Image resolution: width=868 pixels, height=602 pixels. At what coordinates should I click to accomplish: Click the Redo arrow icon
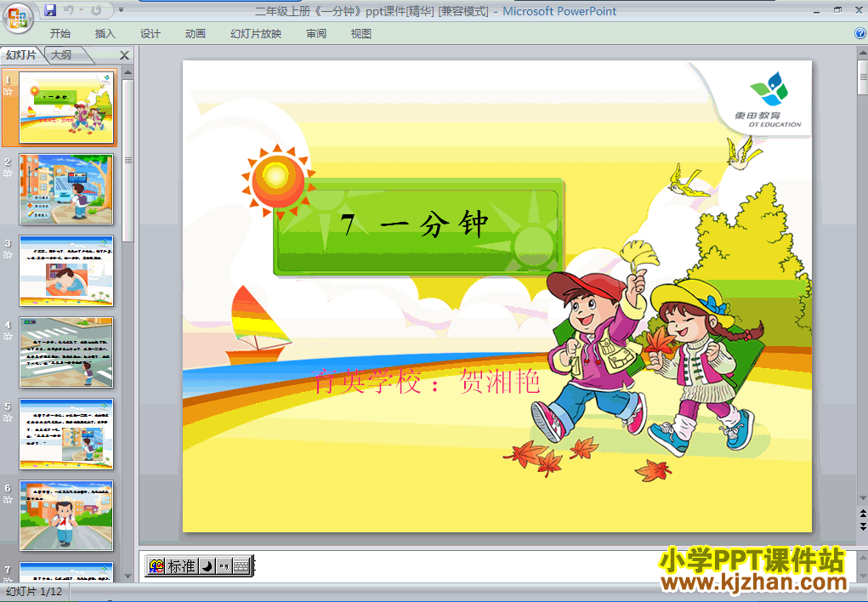click(x=96, y=10)
